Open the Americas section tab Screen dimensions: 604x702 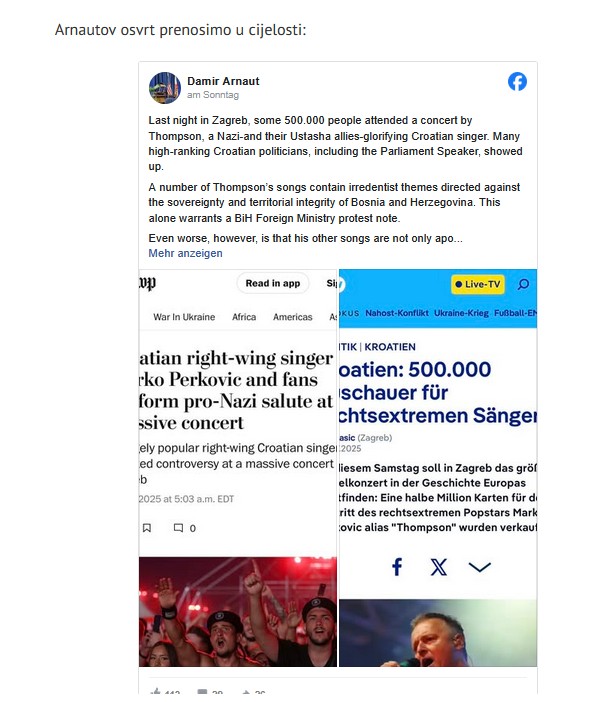pos(293,317)
